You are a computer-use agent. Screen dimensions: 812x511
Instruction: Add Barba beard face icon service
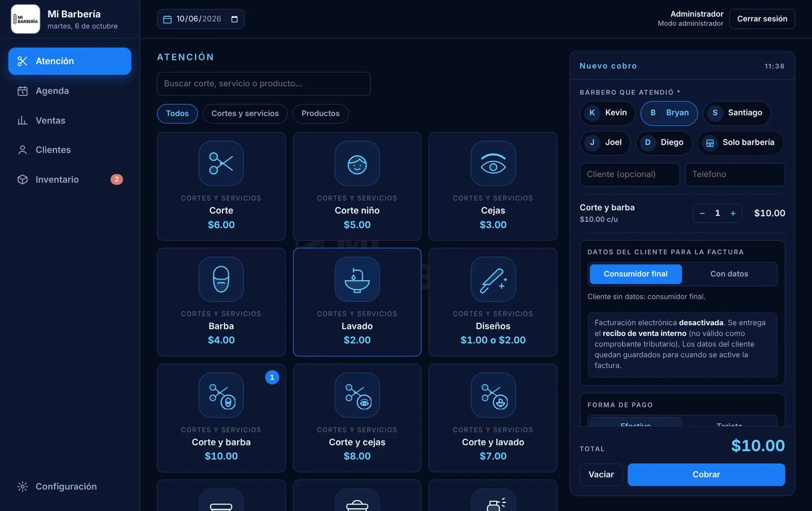click(221, 279)
